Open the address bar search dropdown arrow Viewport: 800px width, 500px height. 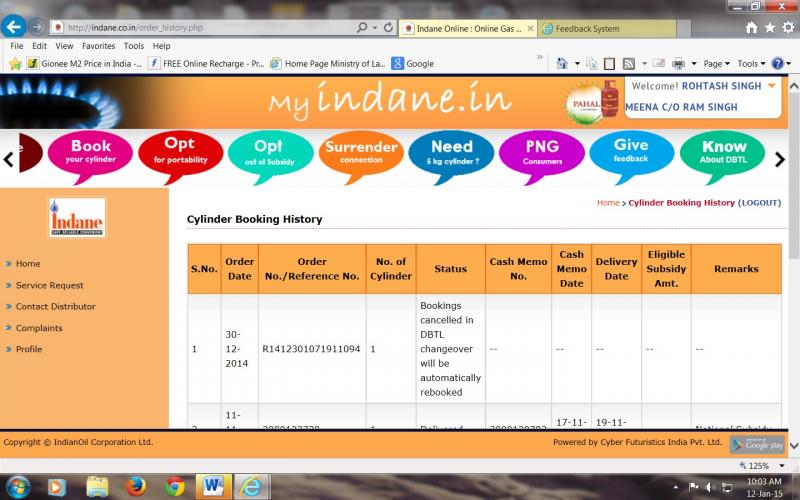tap(375, 28)
